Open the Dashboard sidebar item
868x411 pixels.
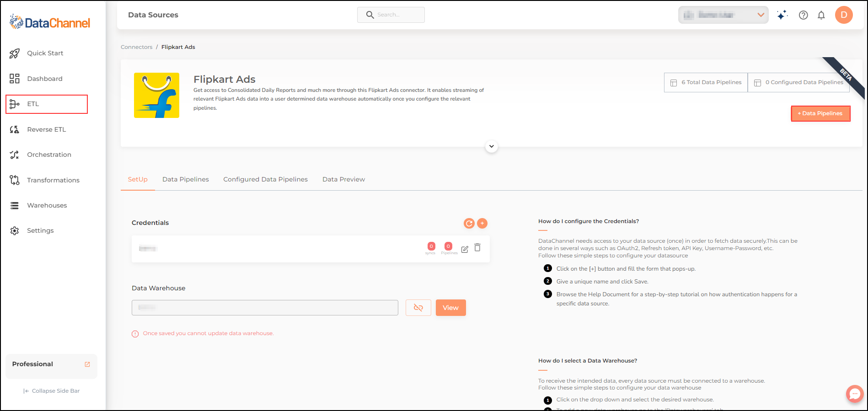(45, 79)
